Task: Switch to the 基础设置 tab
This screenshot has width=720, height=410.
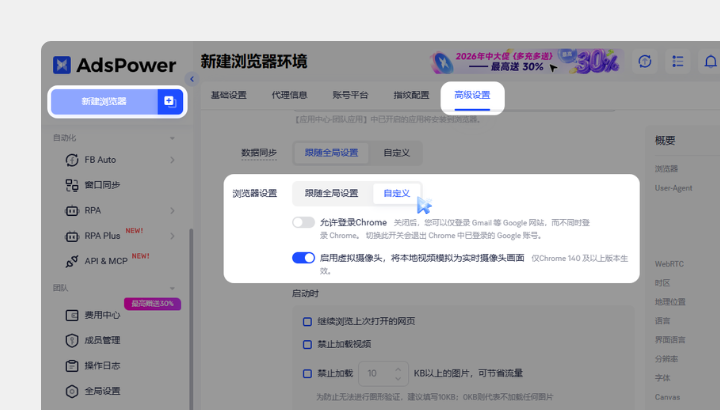Action: 229,95
